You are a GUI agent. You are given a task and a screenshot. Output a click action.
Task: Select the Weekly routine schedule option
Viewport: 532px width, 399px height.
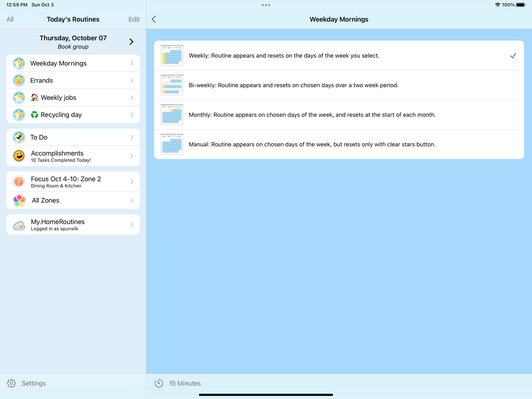coord(339,55)
